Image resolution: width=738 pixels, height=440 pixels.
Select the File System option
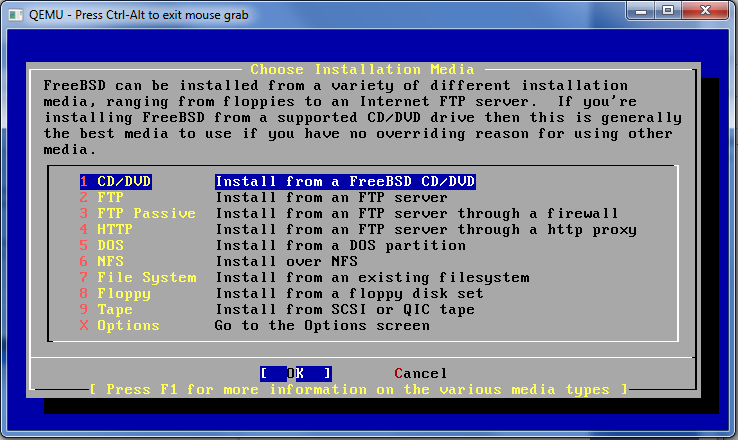click(x=138, y=278)
